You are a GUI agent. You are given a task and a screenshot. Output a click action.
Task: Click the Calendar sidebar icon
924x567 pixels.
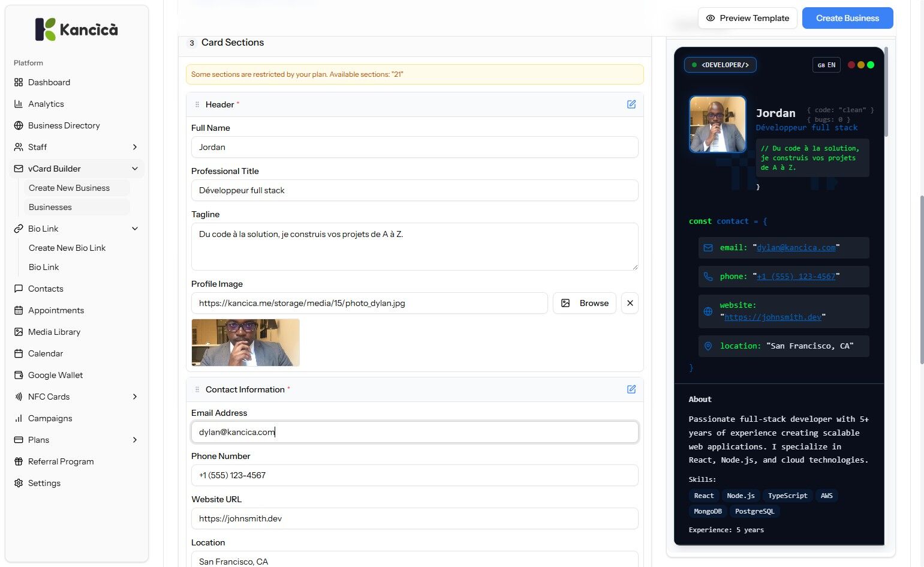[19, 353]
